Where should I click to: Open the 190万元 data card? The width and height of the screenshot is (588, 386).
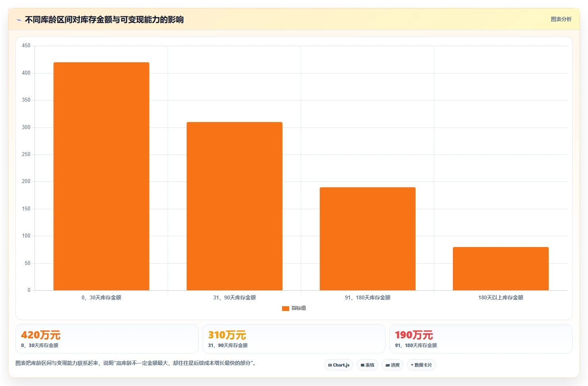tap(481, 339)
